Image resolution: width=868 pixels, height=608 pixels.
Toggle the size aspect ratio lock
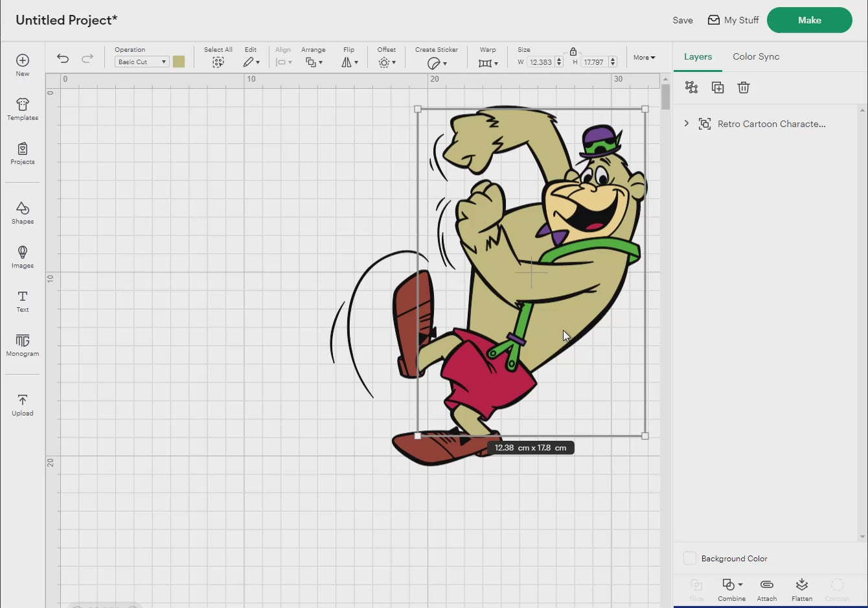(573, 51)
